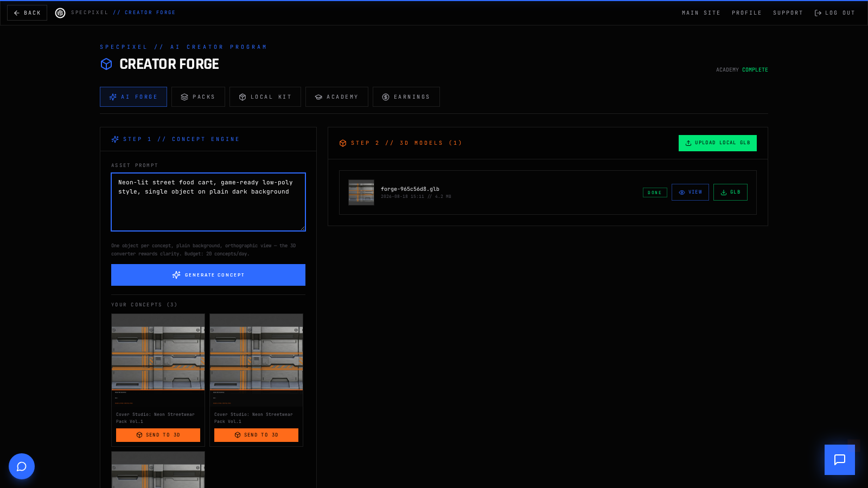The image size is (868, 488).
Task: Click the Your Concepts (3) heading
Action: [144, 305]
